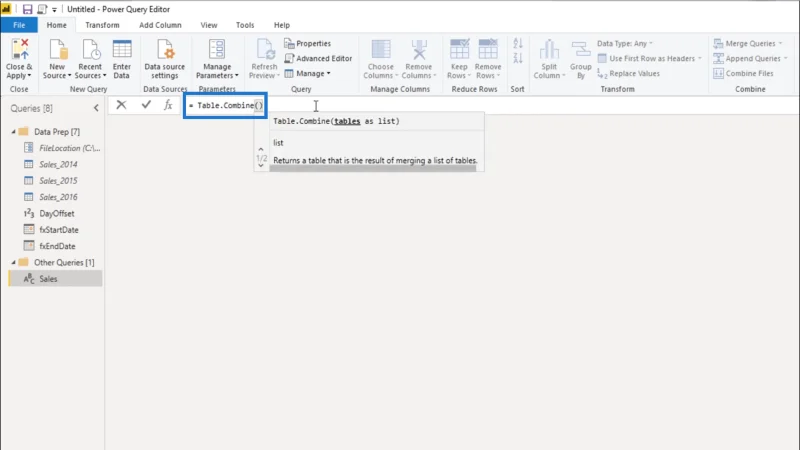Viewport: 800px width, 450px height.
Task: Open Data source settings
Action: coord(165,59)
